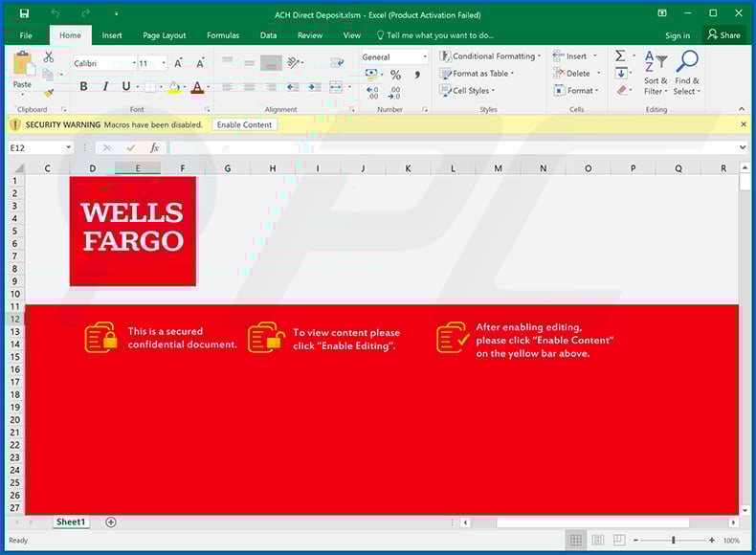
Task: Switch to the Insert tab
Action: tap(112, 35)
